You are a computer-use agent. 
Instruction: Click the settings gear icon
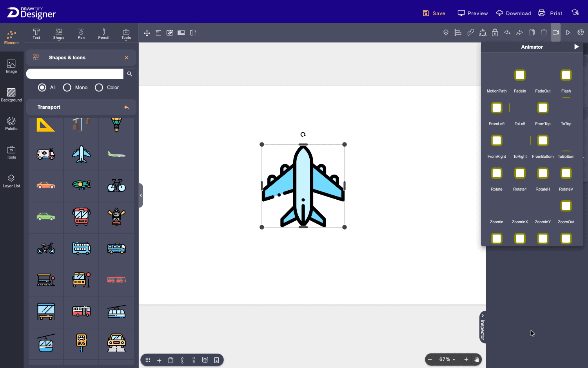pos(581,33)
